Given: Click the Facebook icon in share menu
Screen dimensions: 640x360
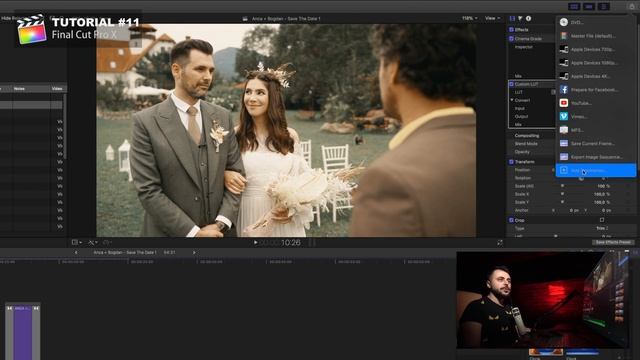Looking at the screenshot, I should pyautogui.click(x=564, y=90).
